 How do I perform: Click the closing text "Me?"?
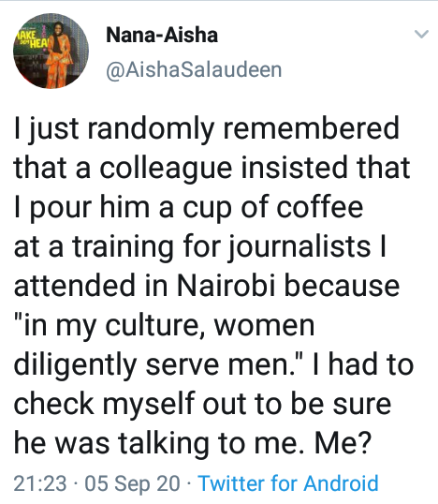point(343,442)
